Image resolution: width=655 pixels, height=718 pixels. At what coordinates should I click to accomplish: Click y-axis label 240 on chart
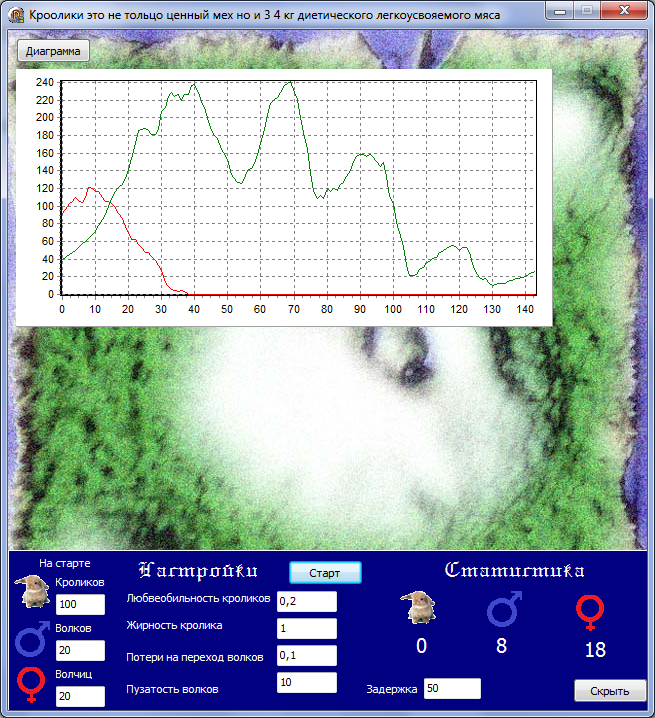45,82
